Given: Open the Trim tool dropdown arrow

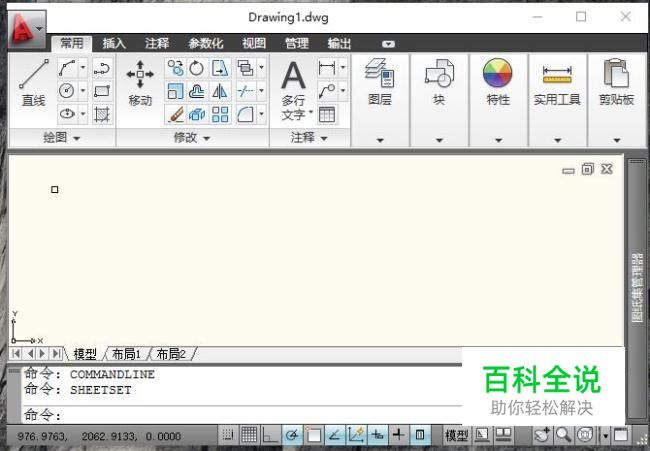Looking at the screenshot, I should pos(262,90).
